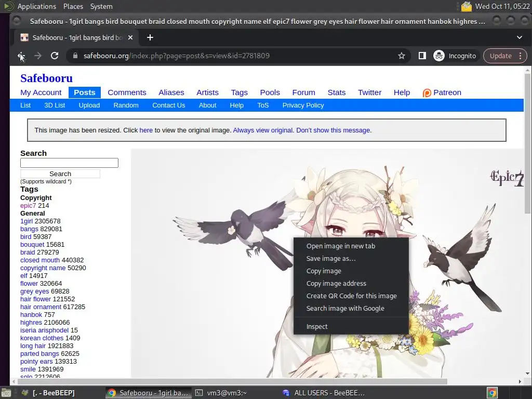Click the Upload submenu link
Viewport: 532px width, 399px height.
[89, 105]
